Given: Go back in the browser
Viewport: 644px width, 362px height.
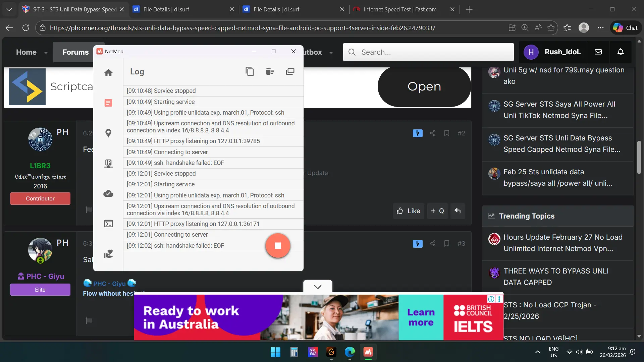Looking at the screenshot, I should [x=9, y=28].
